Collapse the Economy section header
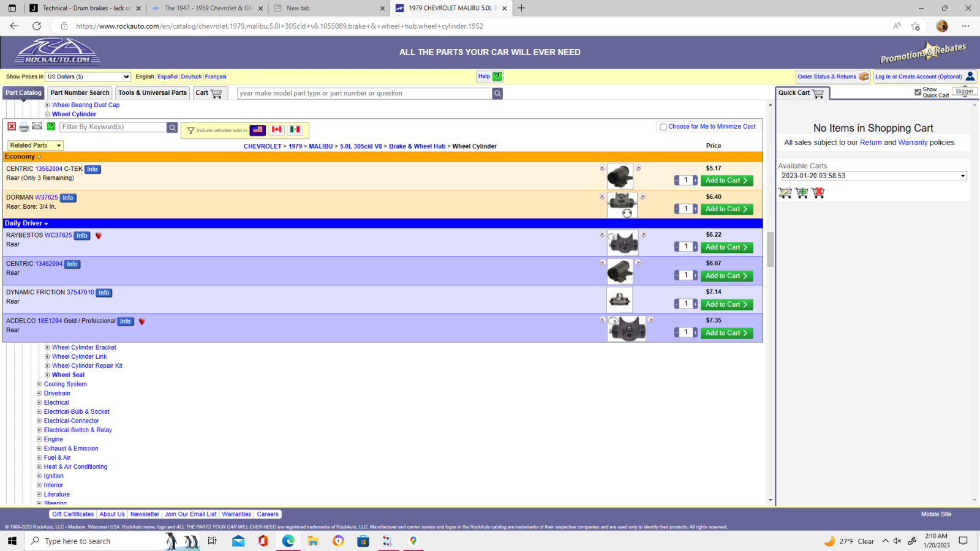The image size is (980, 551). [x=23, y=157]
